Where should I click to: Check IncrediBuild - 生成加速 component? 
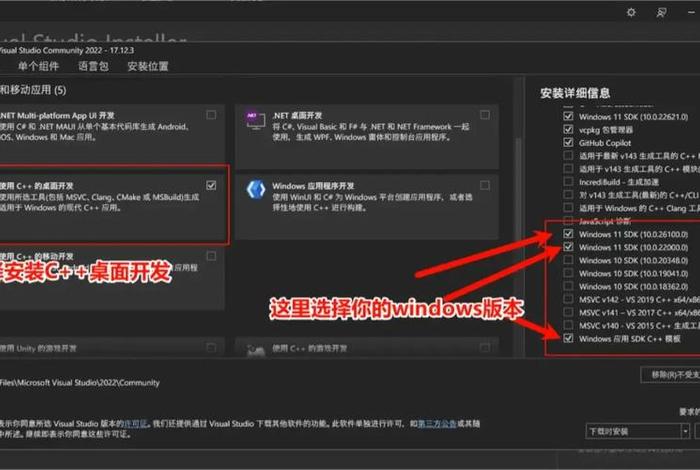click(x=568, y=182)
